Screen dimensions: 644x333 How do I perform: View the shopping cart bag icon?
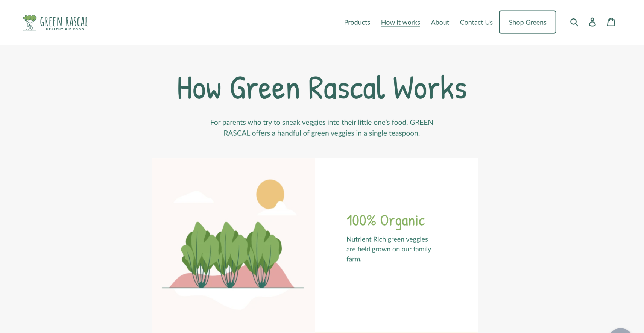[x=611, y=22]
